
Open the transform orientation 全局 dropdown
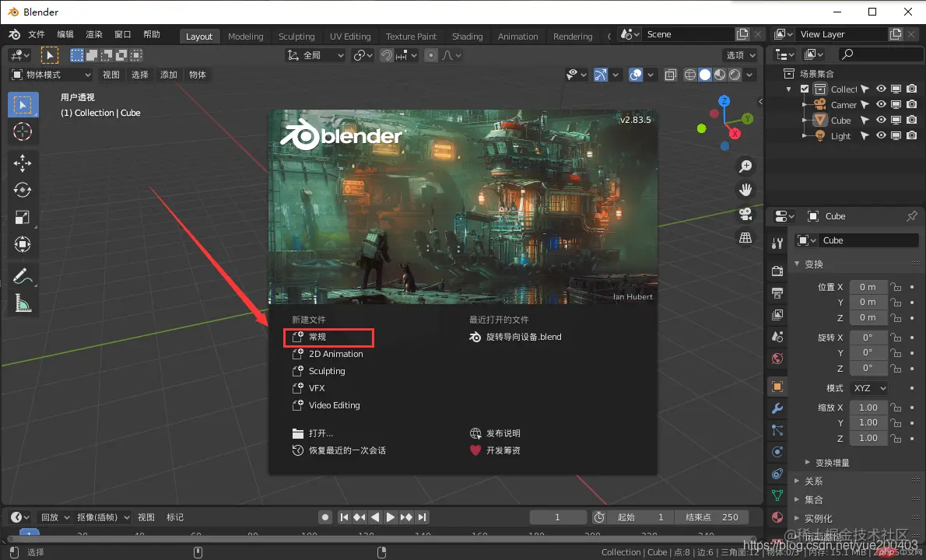(315, 55)
